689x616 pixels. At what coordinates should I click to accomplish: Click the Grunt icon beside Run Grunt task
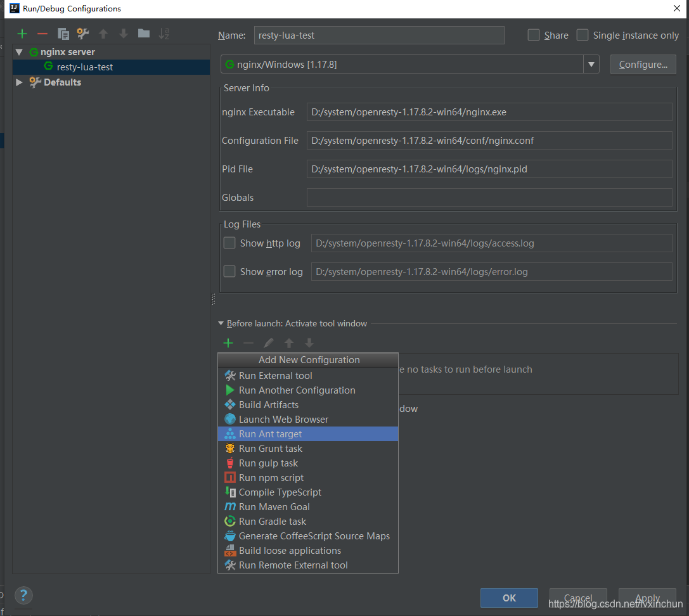[x=230, y=448]
